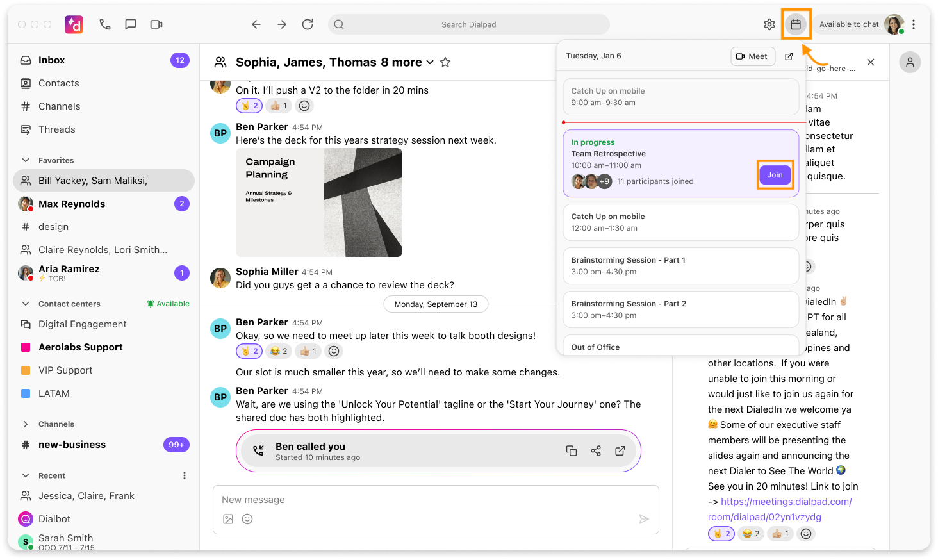
Task: Open the Inbox
Action: click(x=104, y=60)
